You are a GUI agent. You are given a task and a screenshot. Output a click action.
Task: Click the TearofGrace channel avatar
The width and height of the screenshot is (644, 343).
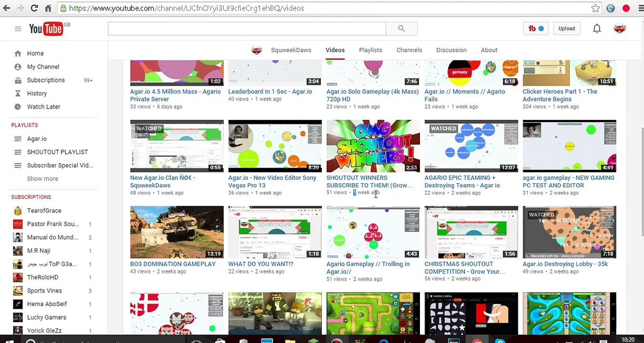18,211
